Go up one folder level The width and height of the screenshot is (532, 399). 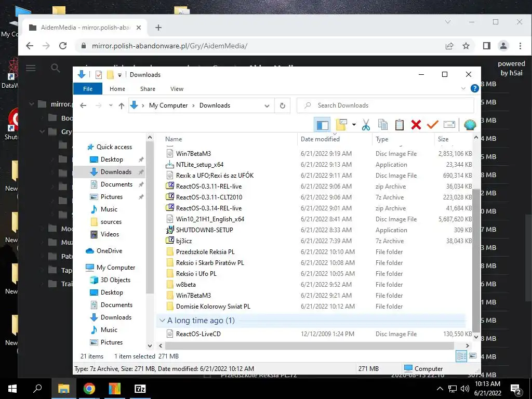coord(121,105)
